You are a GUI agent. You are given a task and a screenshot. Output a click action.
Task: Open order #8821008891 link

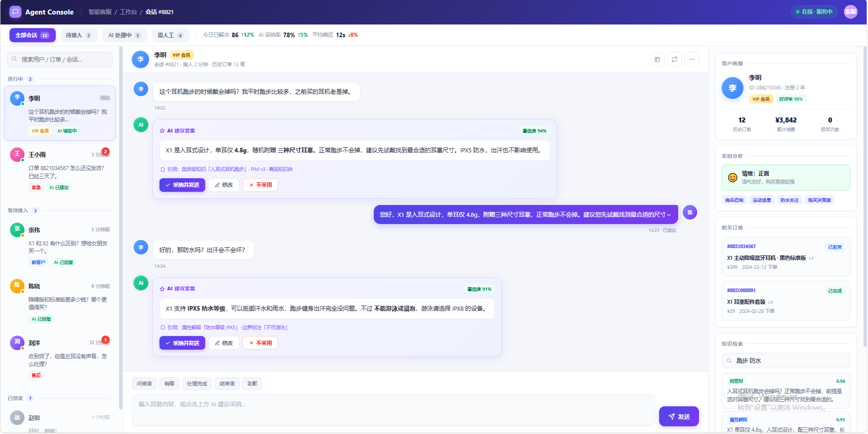pos(741,291)
